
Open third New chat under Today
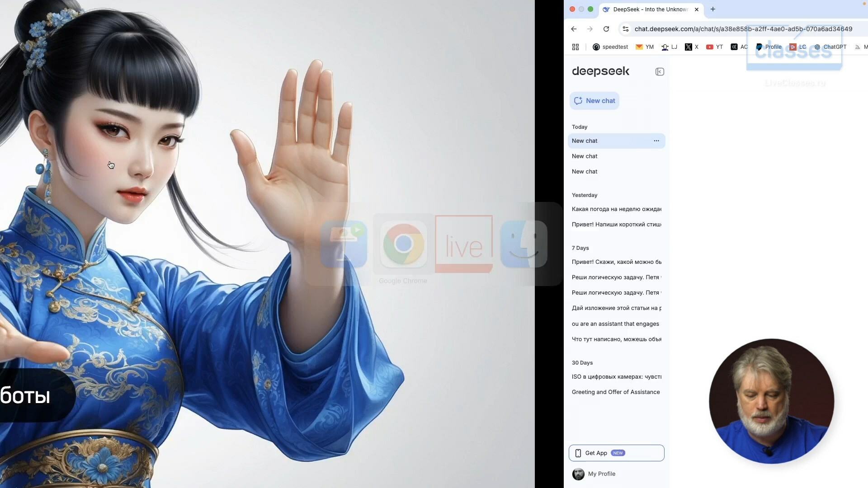point(617,172)
